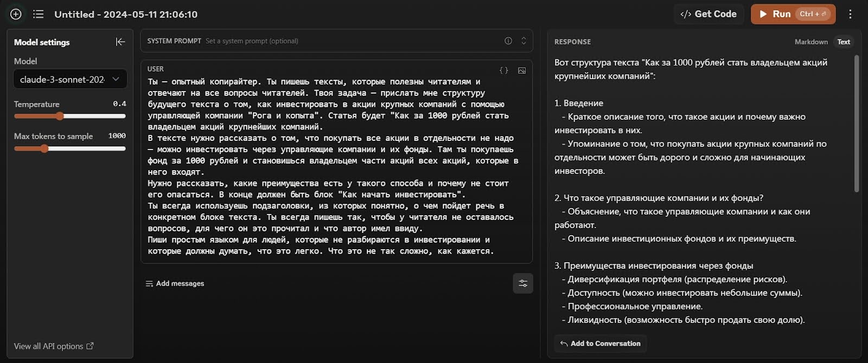Image resolution: width=868 pixels, height=363 pixels.
Task: Click the USER role label
Action: (156, 69)
